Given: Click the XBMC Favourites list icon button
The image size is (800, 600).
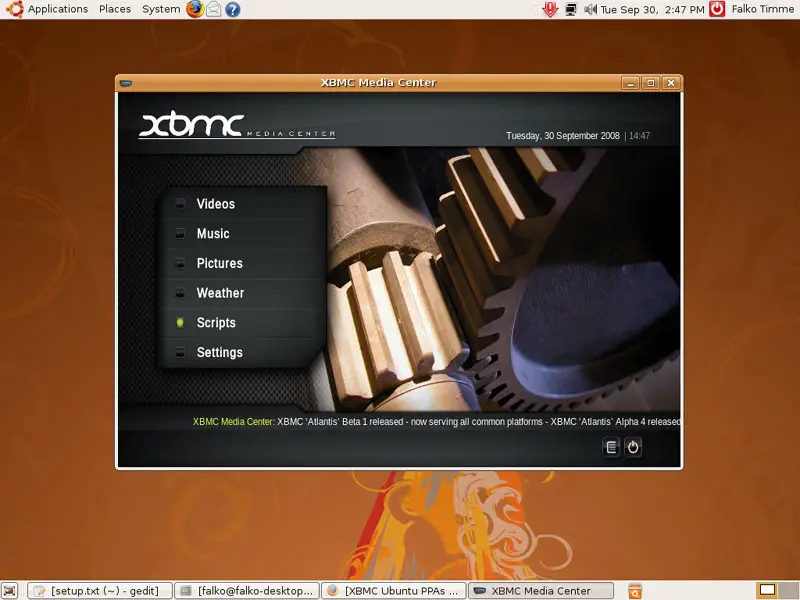Looking at the screenshot, I should tap(611, 447).
